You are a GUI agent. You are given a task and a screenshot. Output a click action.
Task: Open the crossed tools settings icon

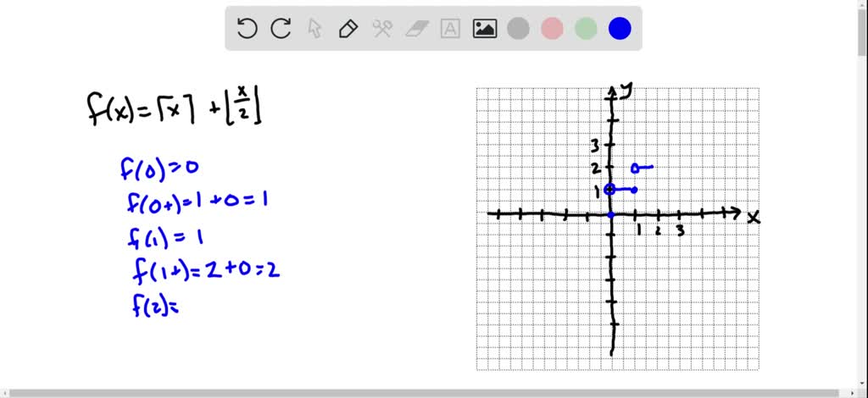tap(381, 29)
